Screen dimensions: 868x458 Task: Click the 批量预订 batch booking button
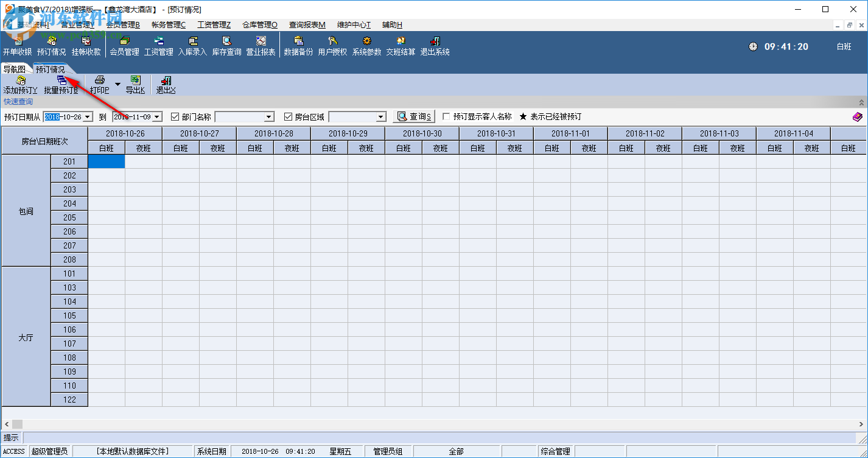click(61, 85)
